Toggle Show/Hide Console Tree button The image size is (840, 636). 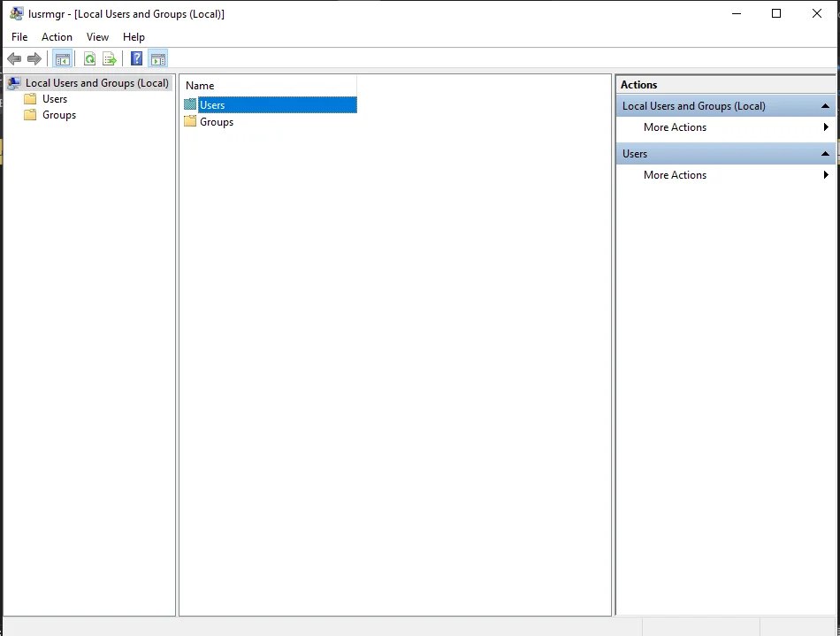tap(62, 59)
